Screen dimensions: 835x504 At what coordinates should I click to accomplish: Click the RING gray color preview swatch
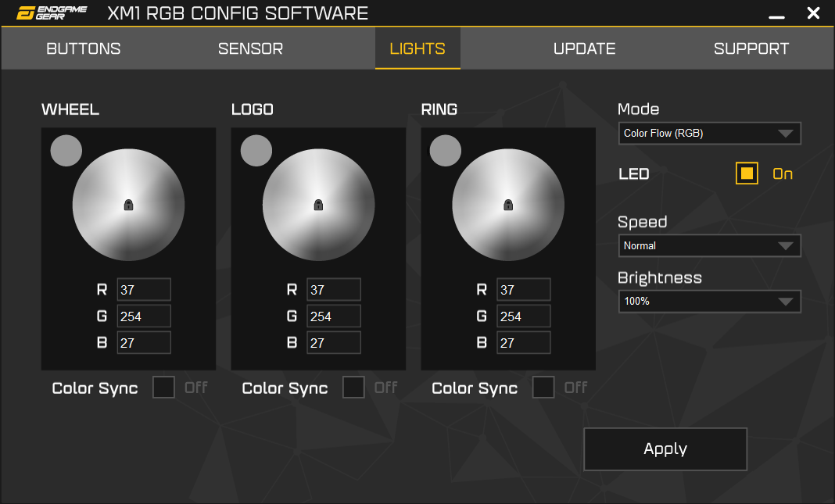pyautogui.click(x=445, y=151)
